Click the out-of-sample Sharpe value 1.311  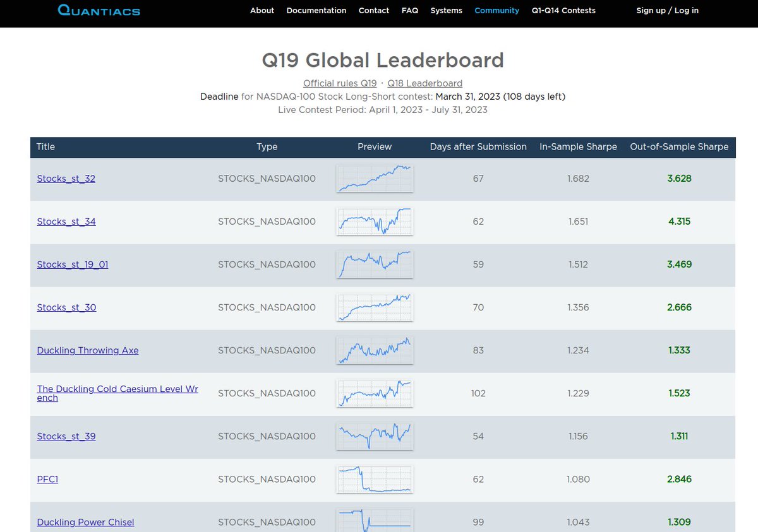679,436
